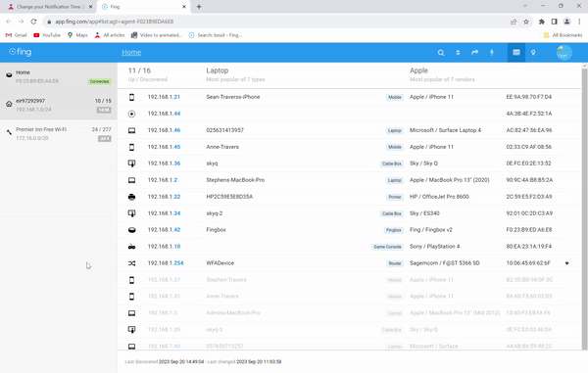Open the All articles bookmark

tap(110, 35)
